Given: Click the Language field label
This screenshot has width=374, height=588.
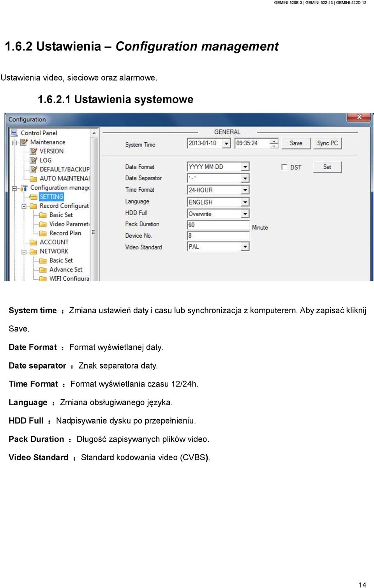Looking at the screenshot, I should [137, 201].
